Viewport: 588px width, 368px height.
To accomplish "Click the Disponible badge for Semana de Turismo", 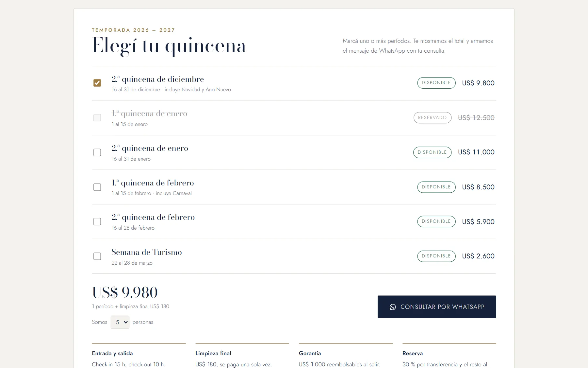I will [x=436, y=256].
